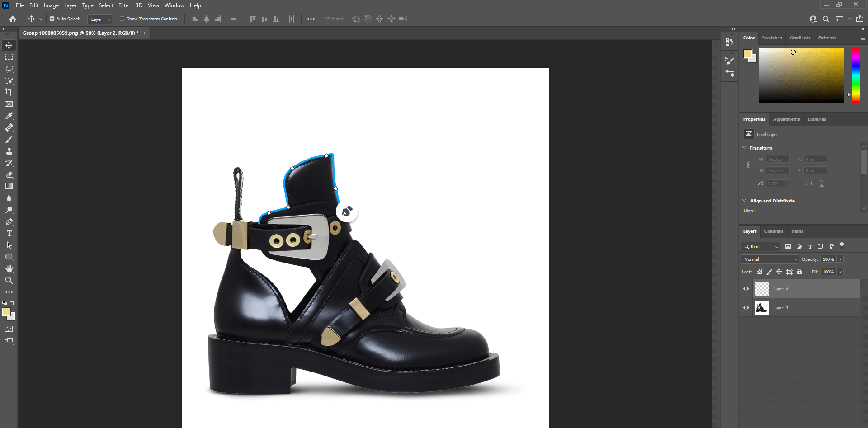Select the Layer 1 thumbnail
The height and width of the screenshot is (428, 868).
[762, 307]
